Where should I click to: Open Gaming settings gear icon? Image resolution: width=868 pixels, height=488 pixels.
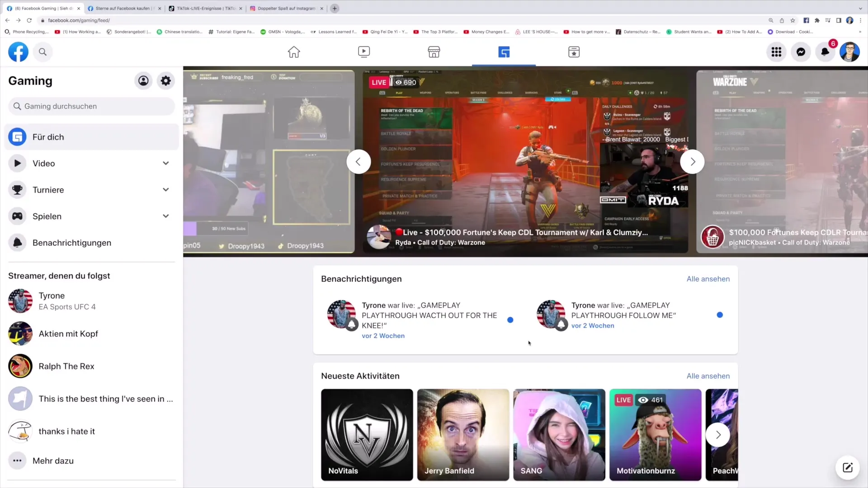[166, 81]
